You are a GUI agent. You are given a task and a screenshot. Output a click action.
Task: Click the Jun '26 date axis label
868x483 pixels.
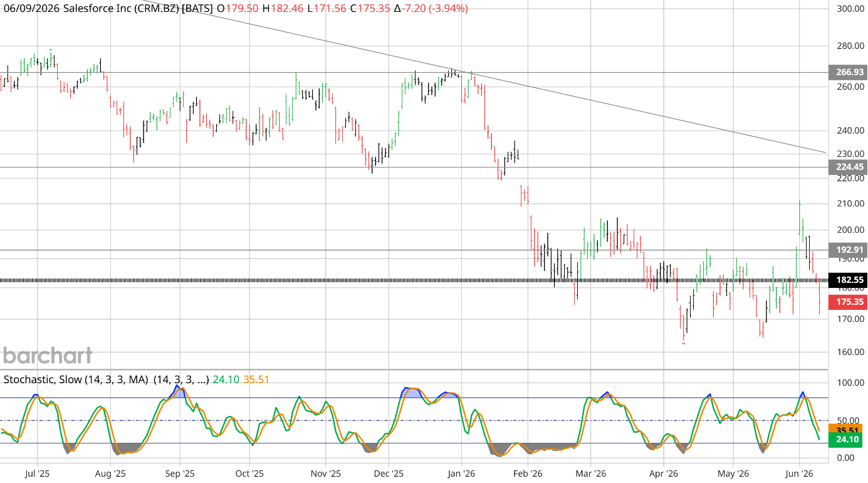(x=799, y=473)
